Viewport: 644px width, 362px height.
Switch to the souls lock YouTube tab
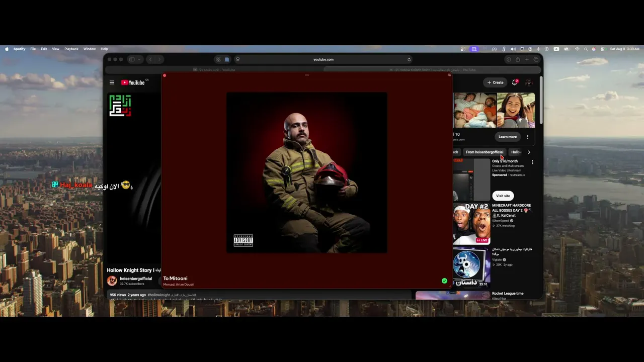click(x=214, y=70)
